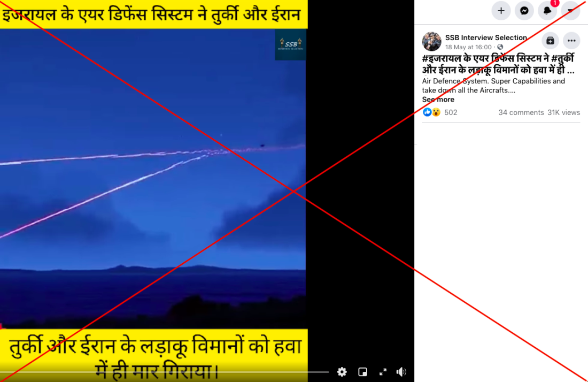588x382 pixels.
Task: Expand the account dropdown arrow
Action: pos(570,11)
